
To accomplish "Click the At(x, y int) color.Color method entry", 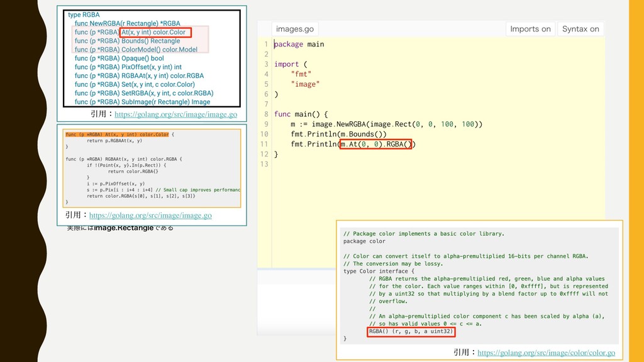I will click(130, 32).
